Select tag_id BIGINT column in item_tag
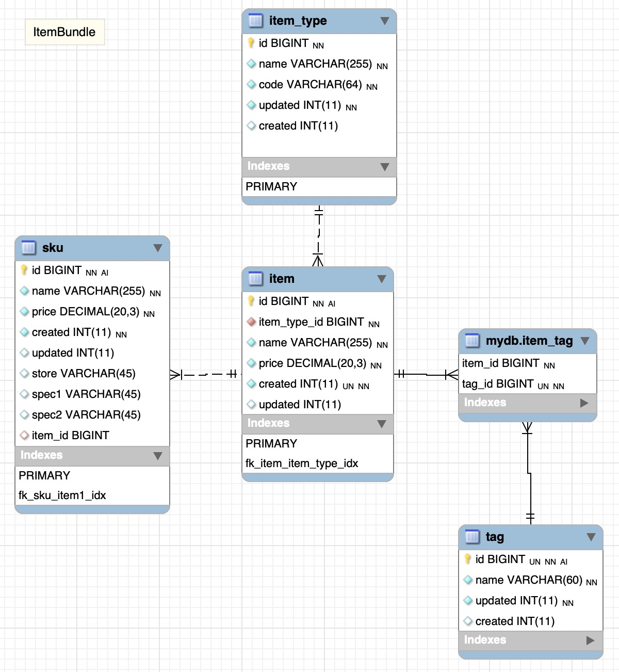Viewport: 619px width, 672px height. coord(498,384)
